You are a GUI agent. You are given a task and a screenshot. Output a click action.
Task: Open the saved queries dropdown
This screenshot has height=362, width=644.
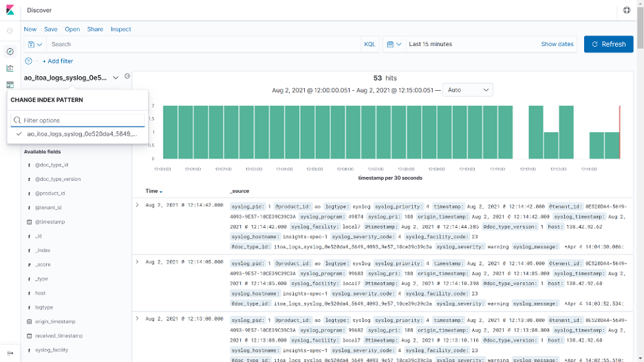(x=34, y=44)
